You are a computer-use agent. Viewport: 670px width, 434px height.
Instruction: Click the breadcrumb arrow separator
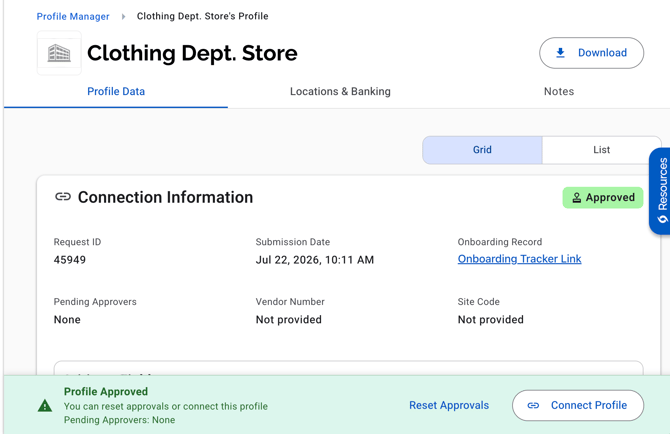pos(123,17)
